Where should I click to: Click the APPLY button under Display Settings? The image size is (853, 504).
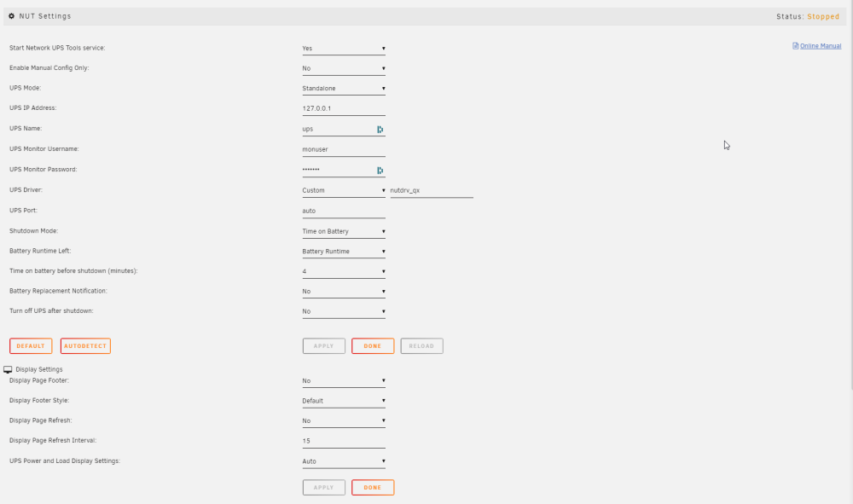click(x=323, y=488)
